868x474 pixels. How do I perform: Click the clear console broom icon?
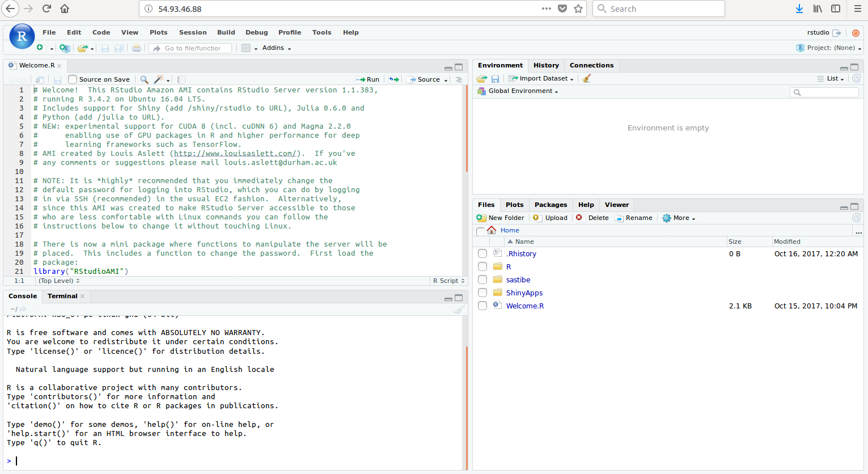tap(460, 309)
